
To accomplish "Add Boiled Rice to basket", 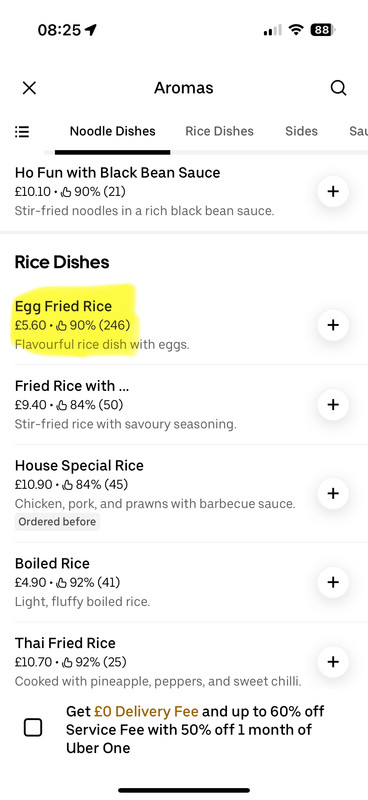I will pyautogui.click(x=333, y=582).
